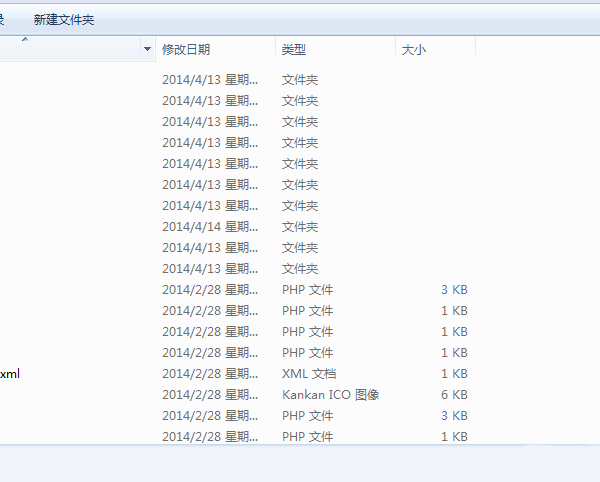Toggle name column sort direction arrow

tap(25, 39)
